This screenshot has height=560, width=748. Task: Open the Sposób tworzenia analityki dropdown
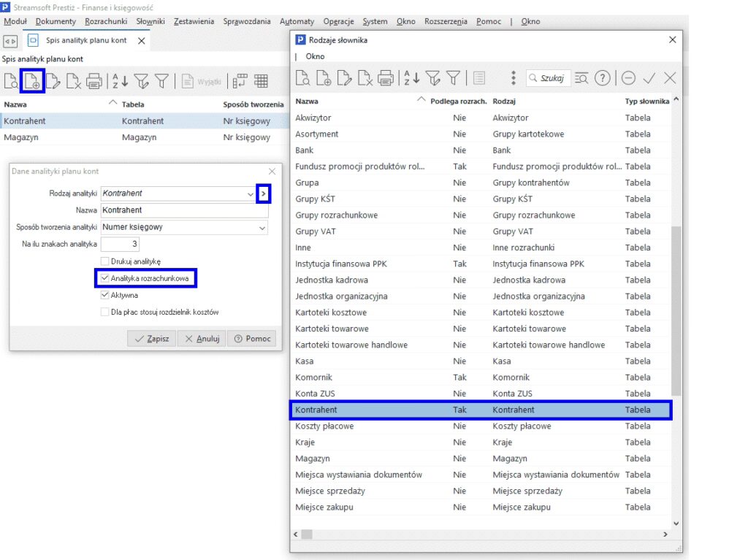click(262, 227)
